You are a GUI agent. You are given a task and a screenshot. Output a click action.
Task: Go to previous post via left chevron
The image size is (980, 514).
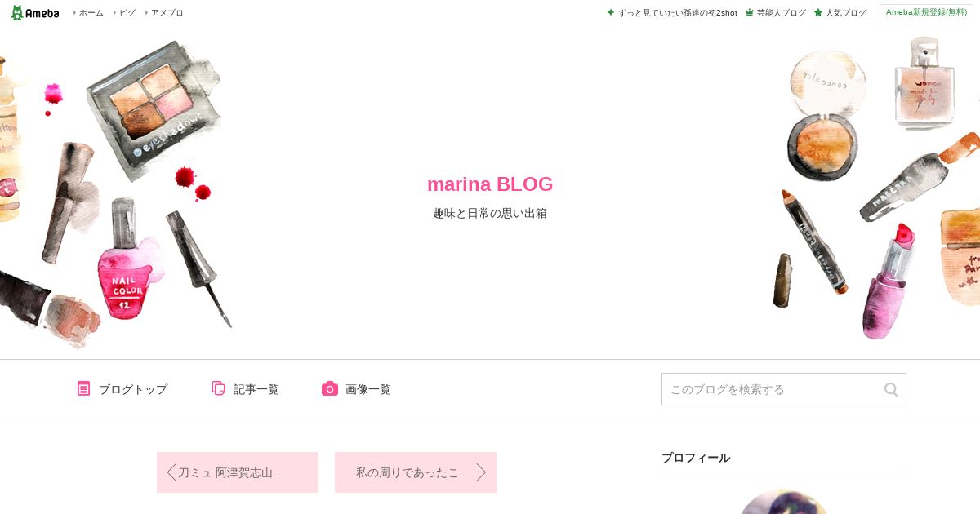tap(171, 472)
